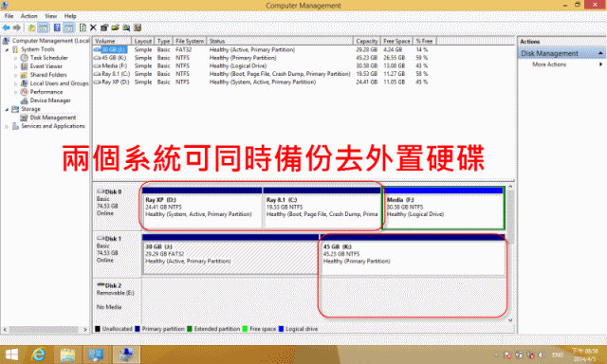Open Internet Explorer from the taskbar
607x364 pixels.
click(x=39, y=355)
